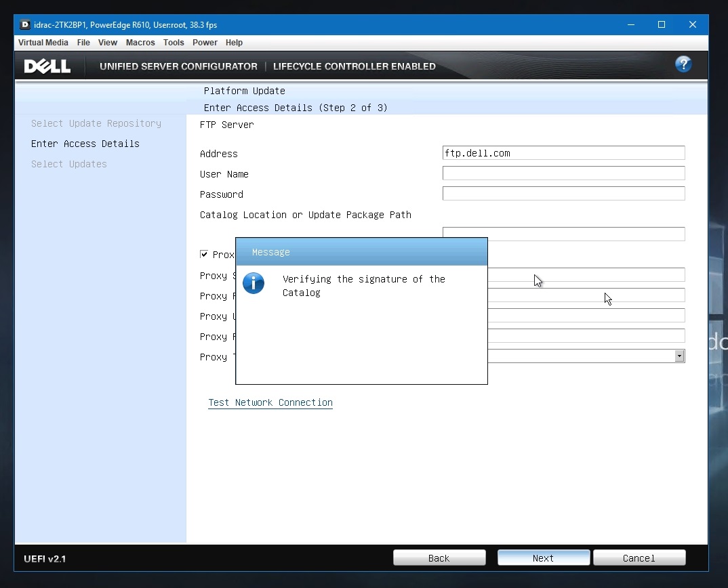Click the Back button

pyautogui.click(x=439, y=558)
